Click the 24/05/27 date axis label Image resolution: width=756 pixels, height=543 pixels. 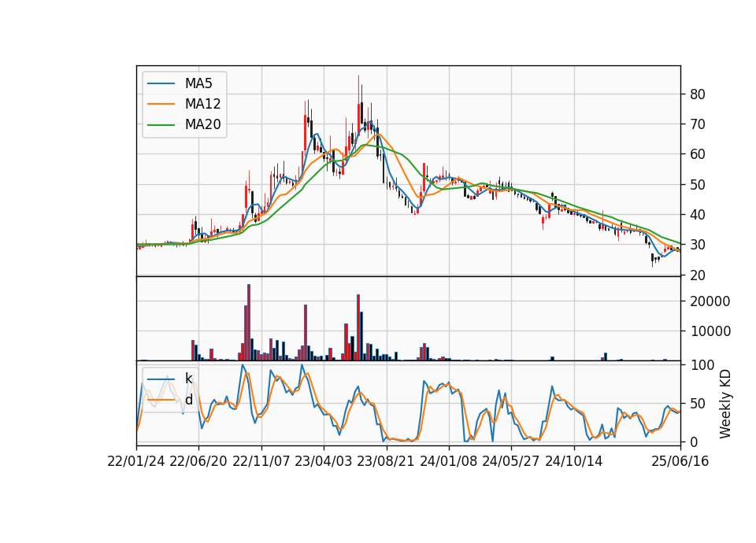[510, 461]
